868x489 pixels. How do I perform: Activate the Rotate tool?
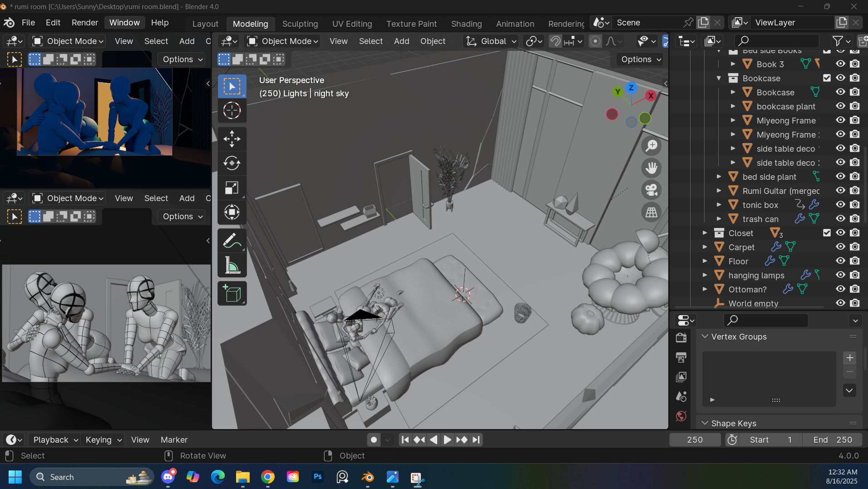(x=232, y=163)
